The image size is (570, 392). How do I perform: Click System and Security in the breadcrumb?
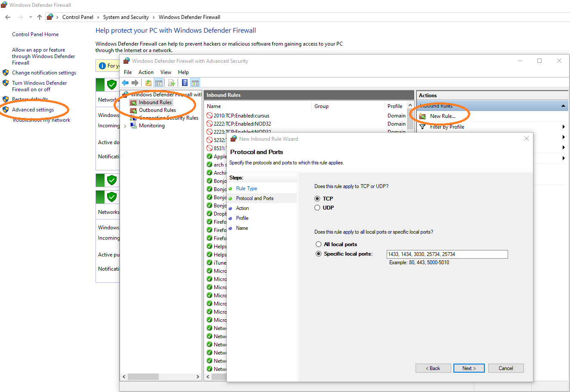[126, 17]
